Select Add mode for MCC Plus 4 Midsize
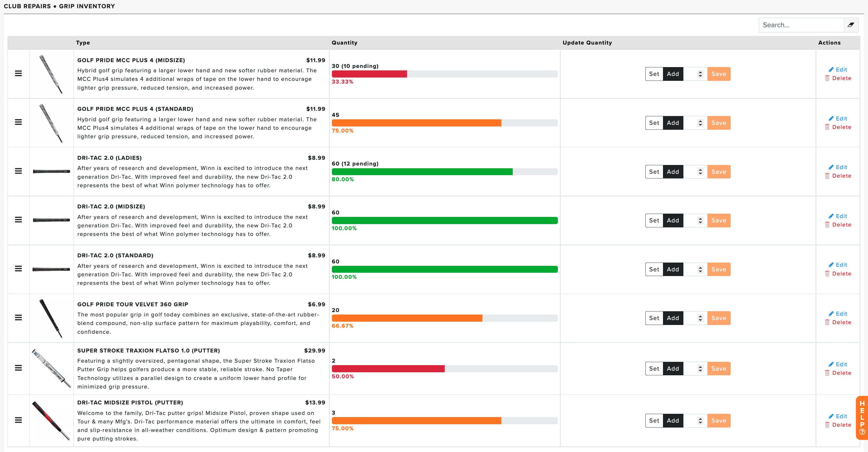This screenshot has width=868, height=452. coord(673,74)
